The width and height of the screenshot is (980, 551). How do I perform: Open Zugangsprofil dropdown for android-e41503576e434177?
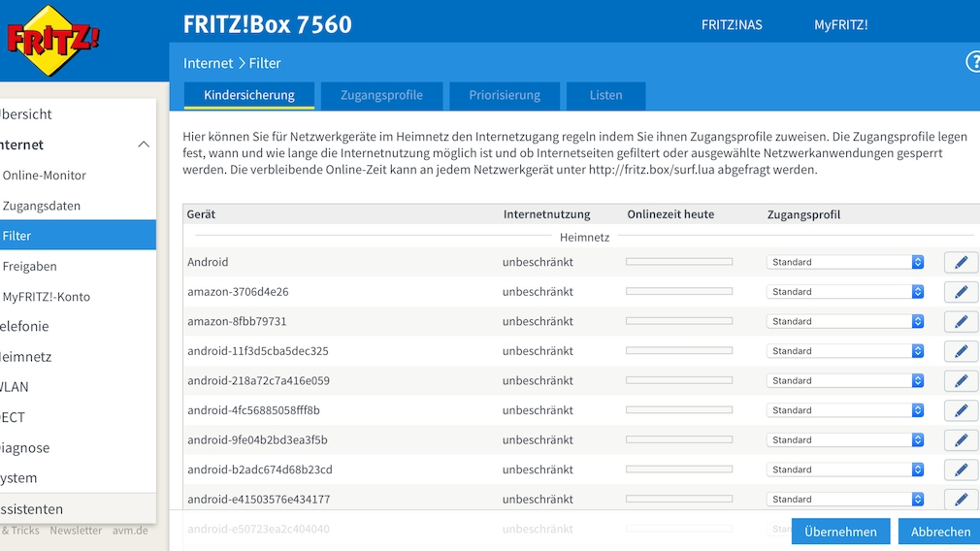click(x=845, y=500)
